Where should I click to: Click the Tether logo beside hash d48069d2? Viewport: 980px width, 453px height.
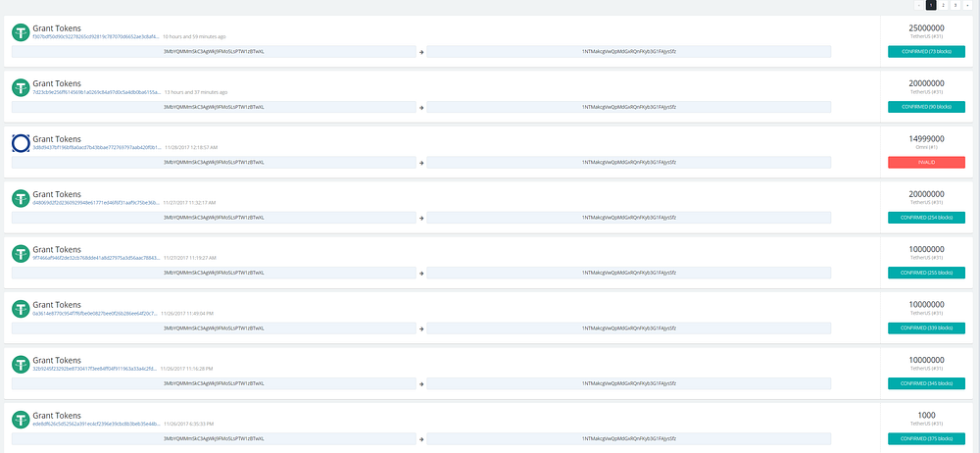pos(22,198)
